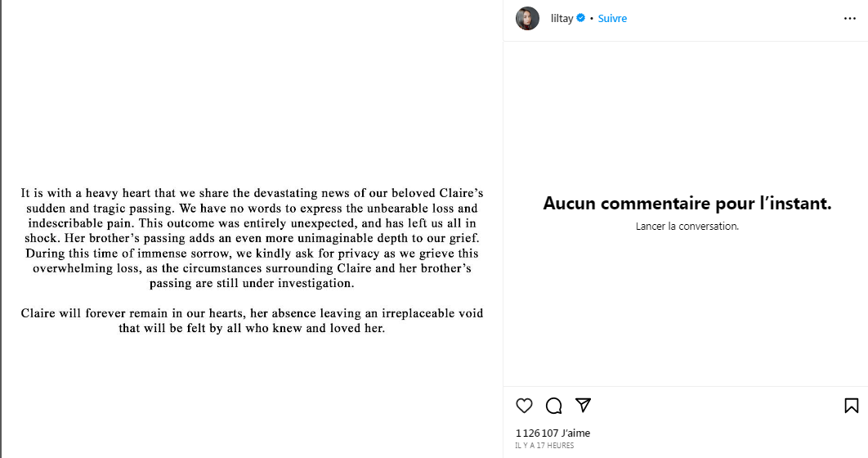868x458 pixels.
Task: Share the post using the paper plane icon
Action: (583, 406)
